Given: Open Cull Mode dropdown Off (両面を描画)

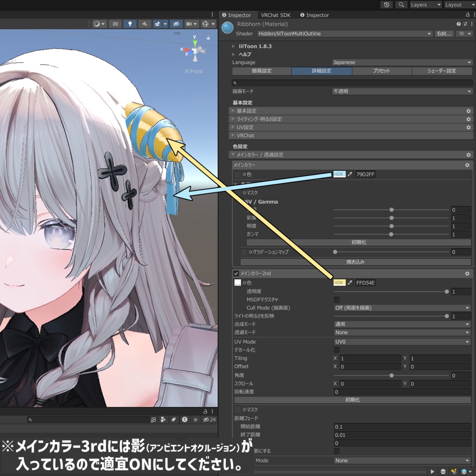Looking at the screenshot, I should (x=402, y=308).
